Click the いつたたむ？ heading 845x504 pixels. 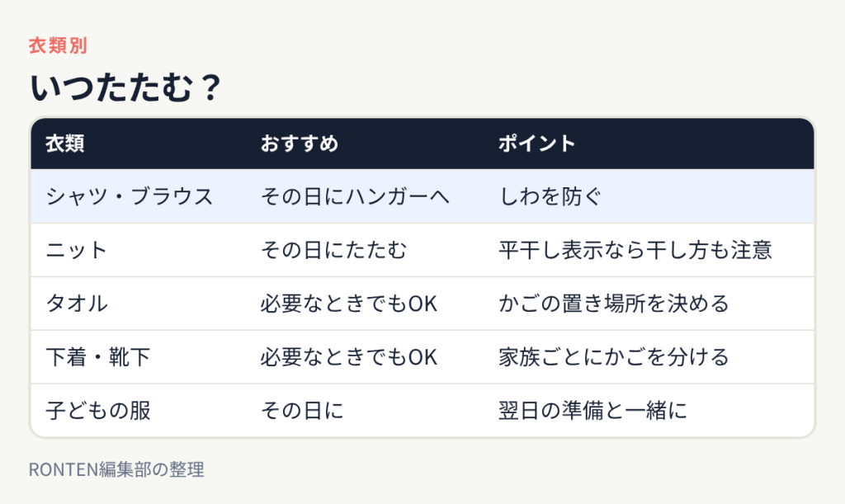(x=125, y=87)
